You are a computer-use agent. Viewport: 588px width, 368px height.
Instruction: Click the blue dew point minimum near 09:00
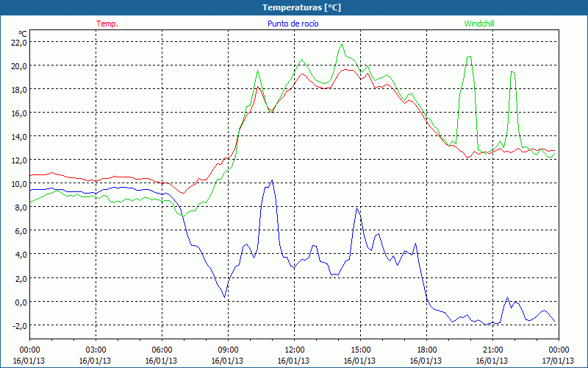pos(225,297)
